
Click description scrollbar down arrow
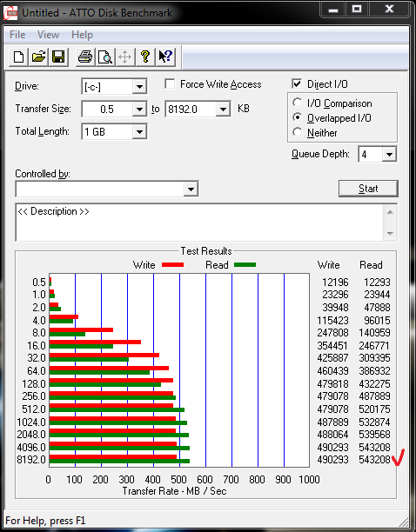tap(390, 233)
